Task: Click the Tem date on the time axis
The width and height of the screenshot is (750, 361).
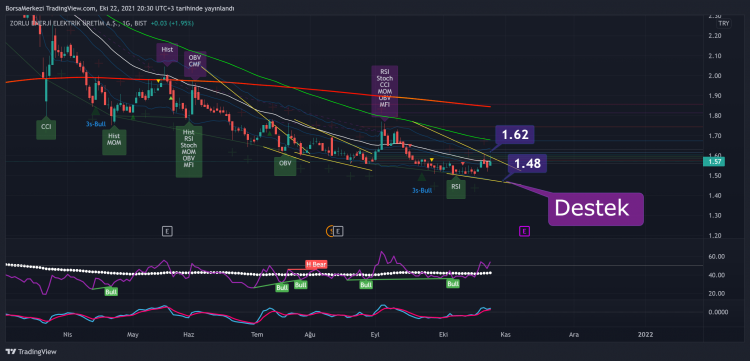Action: click(257, 335)
